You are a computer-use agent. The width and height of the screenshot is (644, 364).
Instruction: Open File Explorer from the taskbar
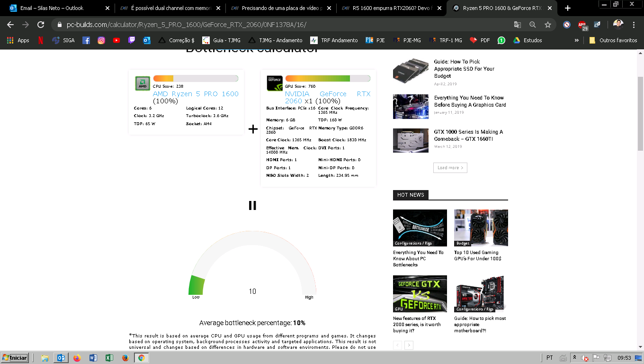coord(45,358)
